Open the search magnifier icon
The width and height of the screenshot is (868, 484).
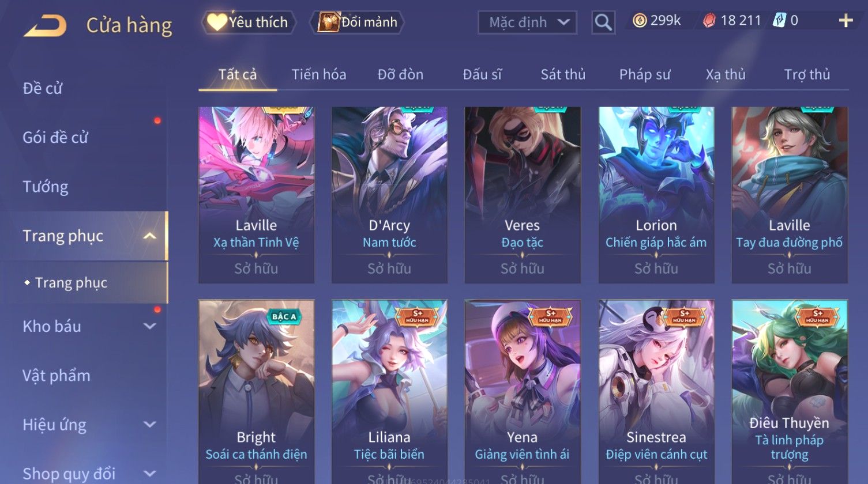click(603, 22)
